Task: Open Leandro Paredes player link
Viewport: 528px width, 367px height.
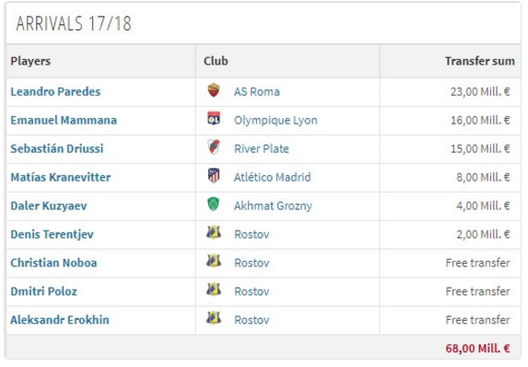Action: click(x=56, y=92)
